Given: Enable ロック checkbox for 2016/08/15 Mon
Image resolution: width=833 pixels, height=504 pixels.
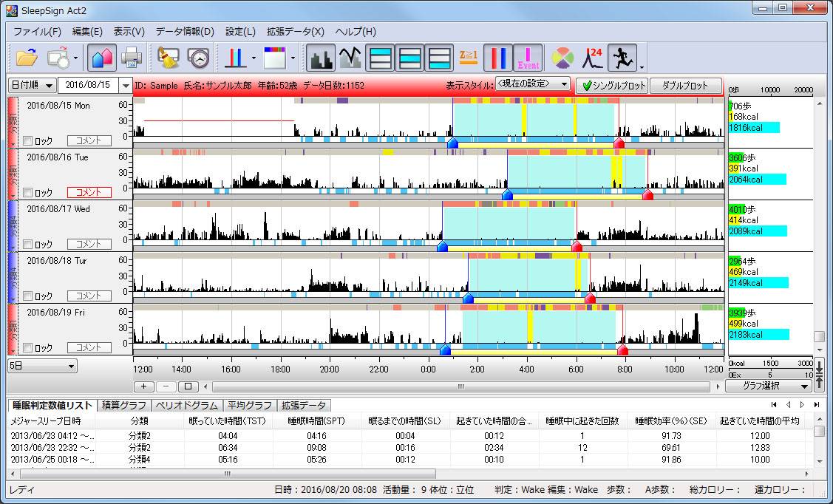Looking at the screenshot, I should tap(28, 141).
